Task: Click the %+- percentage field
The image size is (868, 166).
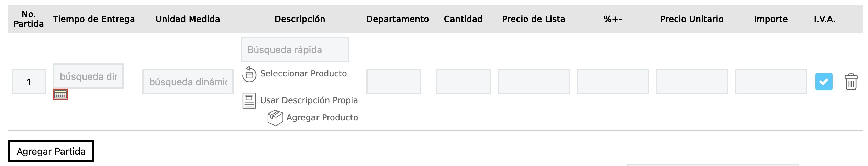Action: coord(613,82)
